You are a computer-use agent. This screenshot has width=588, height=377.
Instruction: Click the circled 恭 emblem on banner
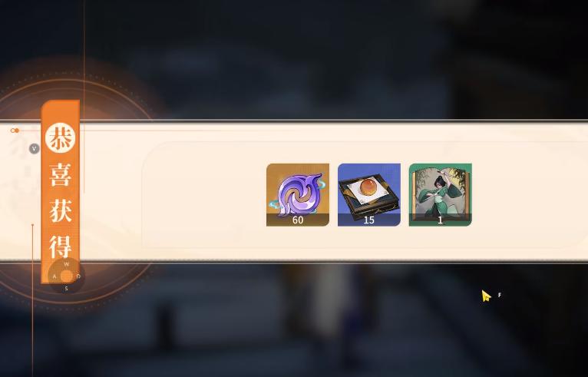[x=61, y=137]
